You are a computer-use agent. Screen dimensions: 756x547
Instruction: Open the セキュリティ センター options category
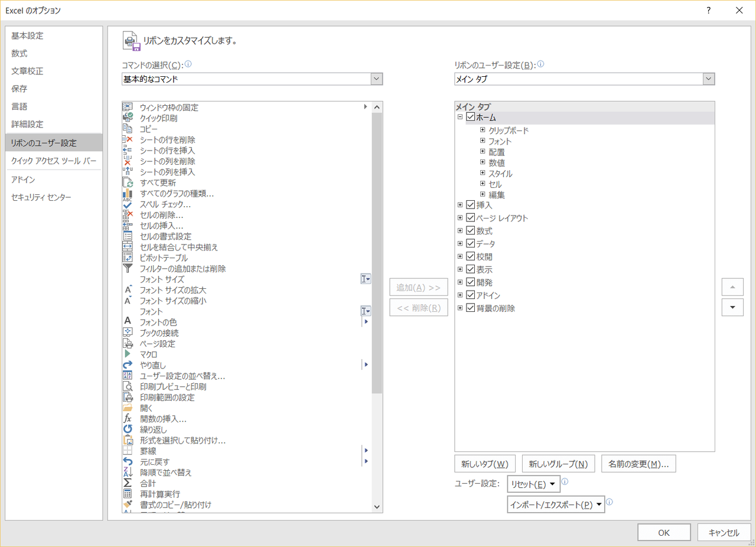coord(54,197)
